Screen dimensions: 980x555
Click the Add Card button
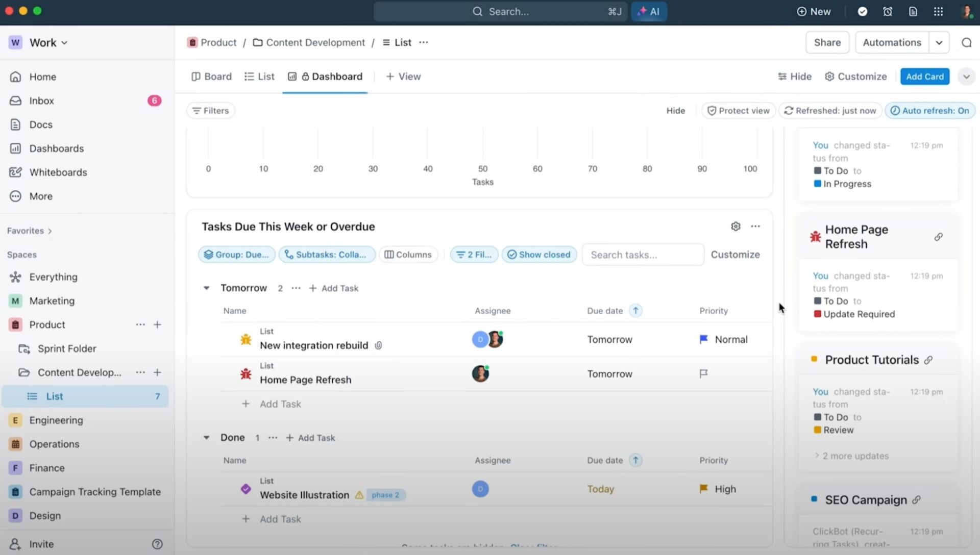tap(924, 77)
